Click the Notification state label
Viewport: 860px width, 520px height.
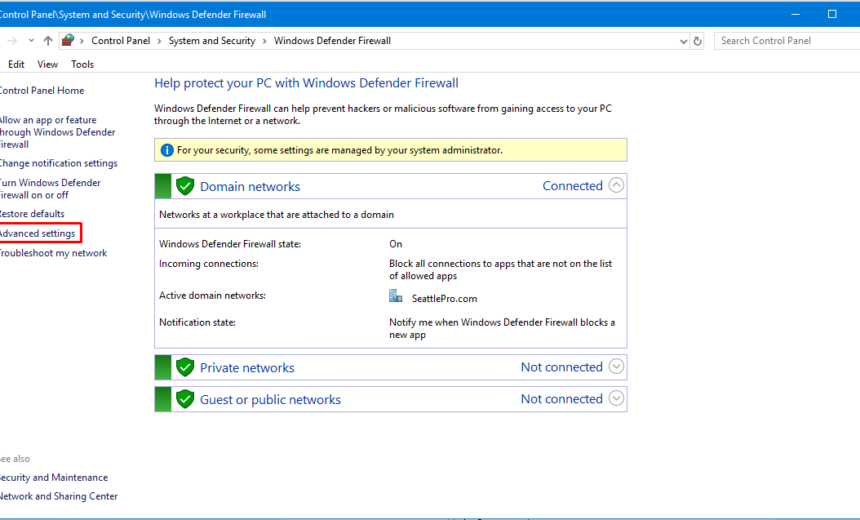197,323
